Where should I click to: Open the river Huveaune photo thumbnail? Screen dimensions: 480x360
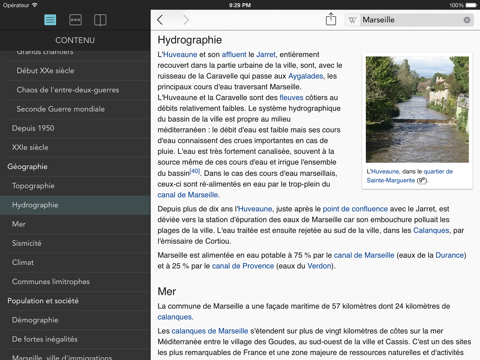click(417, 109)
